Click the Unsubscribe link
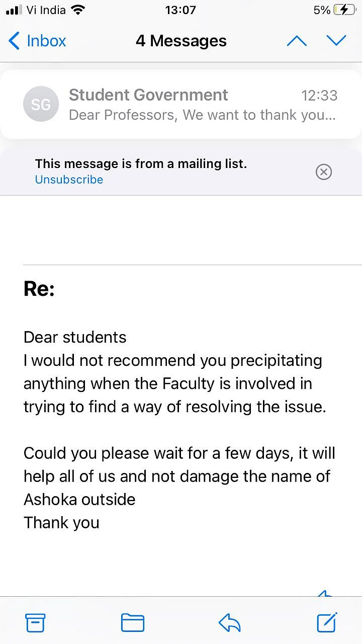Viewport: 362px width, 644px height. (69, 180)
